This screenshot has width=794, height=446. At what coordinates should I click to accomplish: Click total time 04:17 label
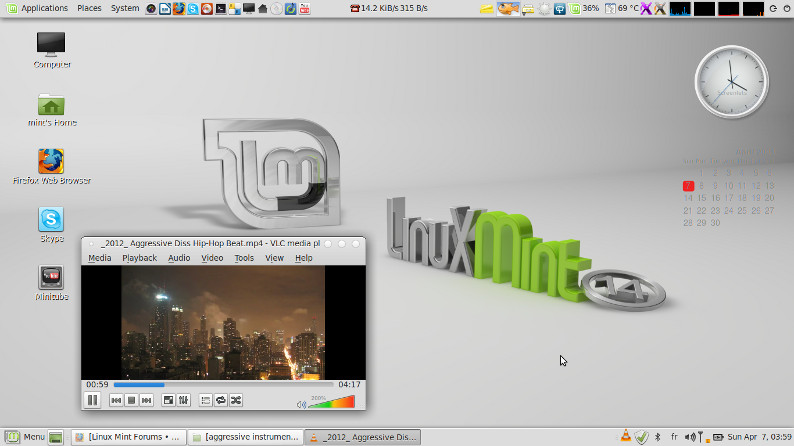[x=349, y=385]
